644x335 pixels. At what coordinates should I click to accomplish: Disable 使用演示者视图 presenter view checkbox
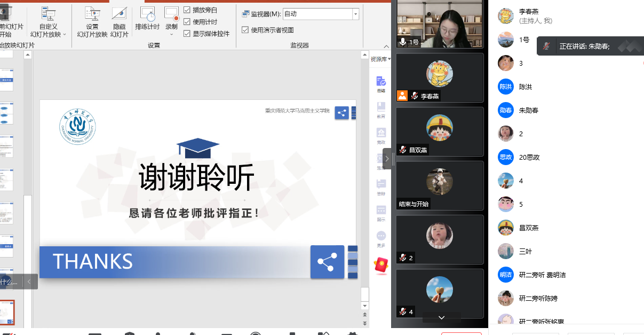245,30
